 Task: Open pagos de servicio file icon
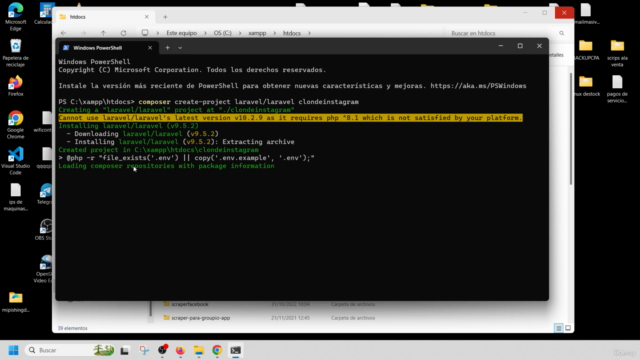617,89
